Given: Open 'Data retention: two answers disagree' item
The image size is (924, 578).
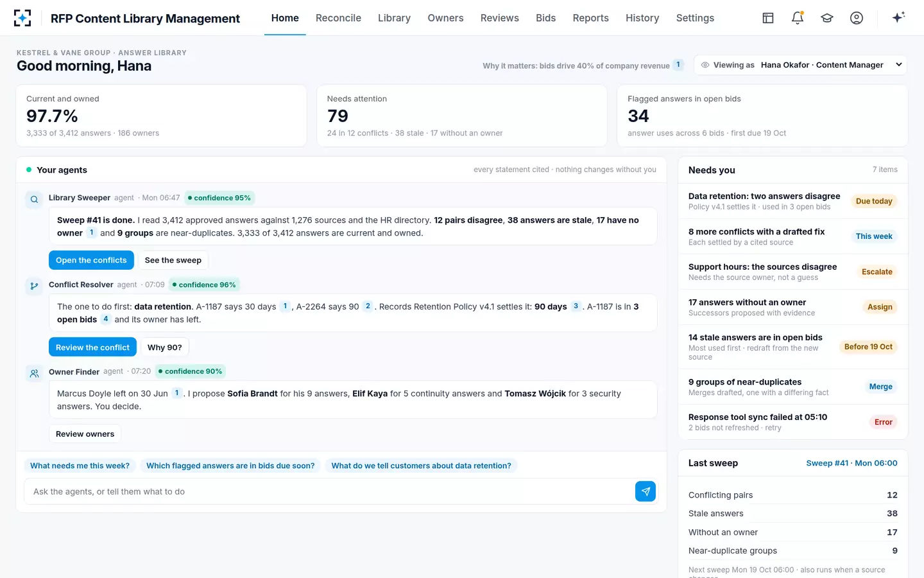Looking at the screenshot, I should [x=793, y=201].
